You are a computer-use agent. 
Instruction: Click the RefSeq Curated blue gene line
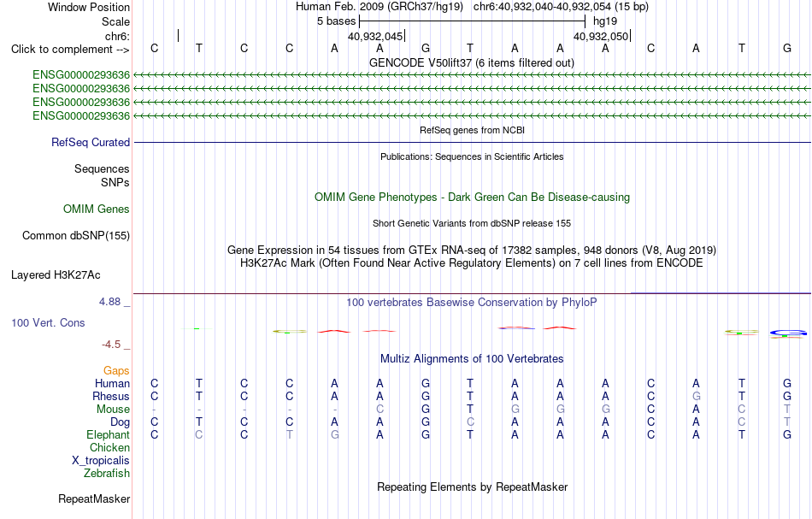click(x=472, y=142)
